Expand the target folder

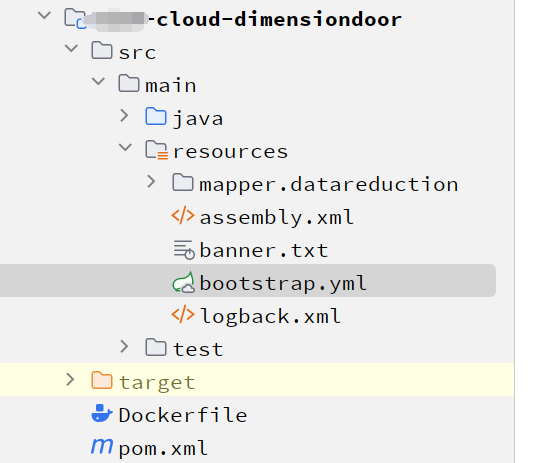[70, 380]
